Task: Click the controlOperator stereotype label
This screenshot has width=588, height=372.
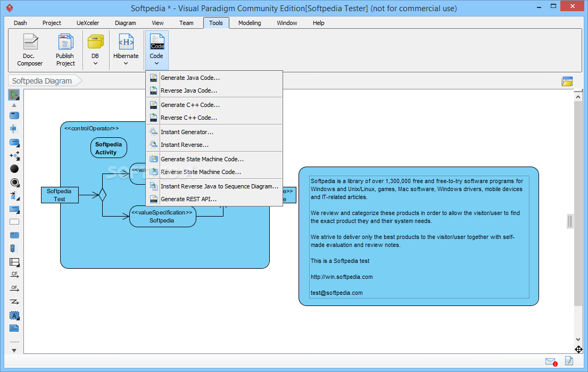Action: (92, 128)
